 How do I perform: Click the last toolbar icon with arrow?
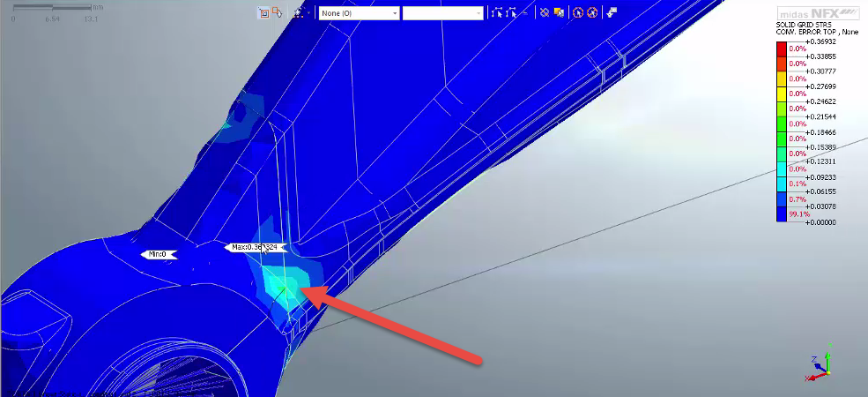(612, 12)
